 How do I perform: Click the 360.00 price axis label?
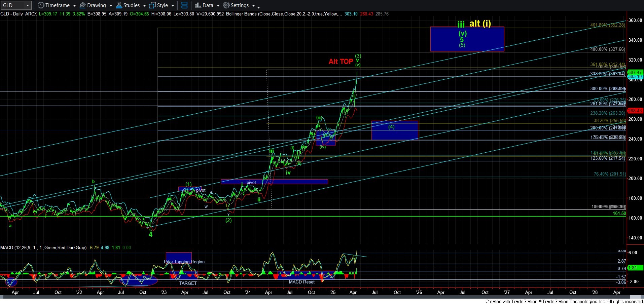pyautogui.click(x=635, y=20)
